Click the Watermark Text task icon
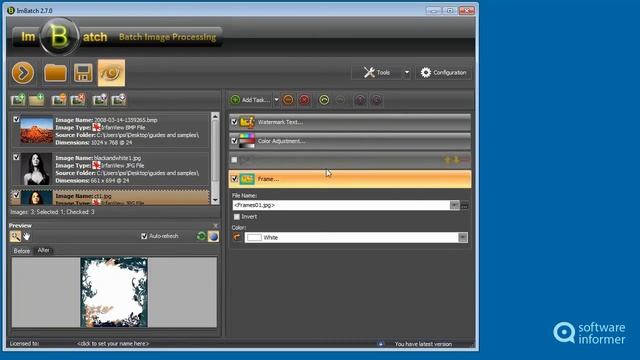The height and width of the screenshot is (360, 640). tap(247, 122)
